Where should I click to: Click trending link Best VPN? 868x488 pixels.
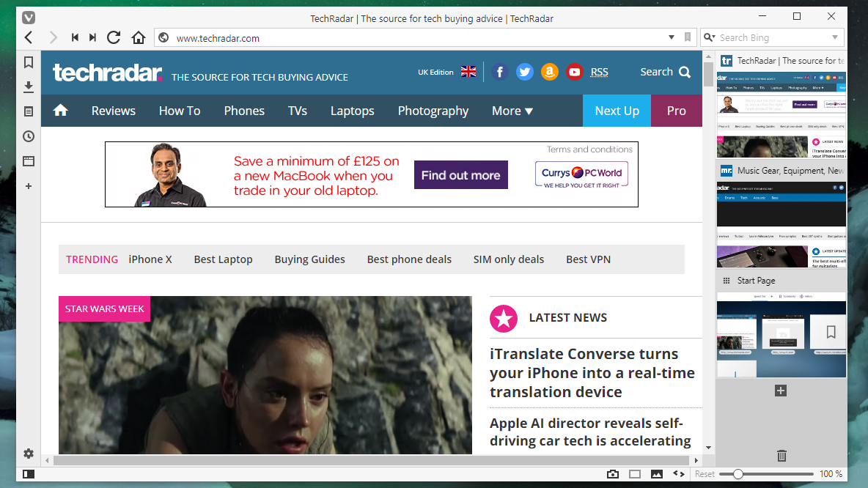click(588, 259)
